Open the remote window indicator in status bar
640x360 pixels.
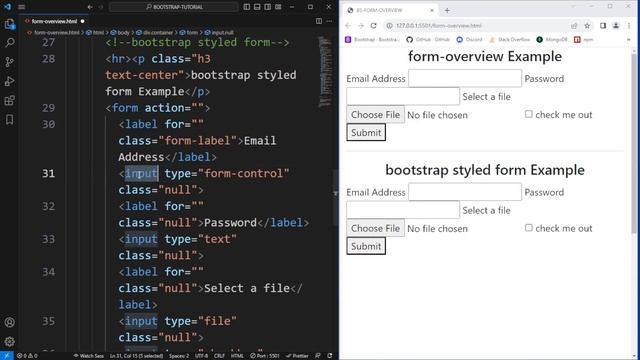click(x=7, y=356)
